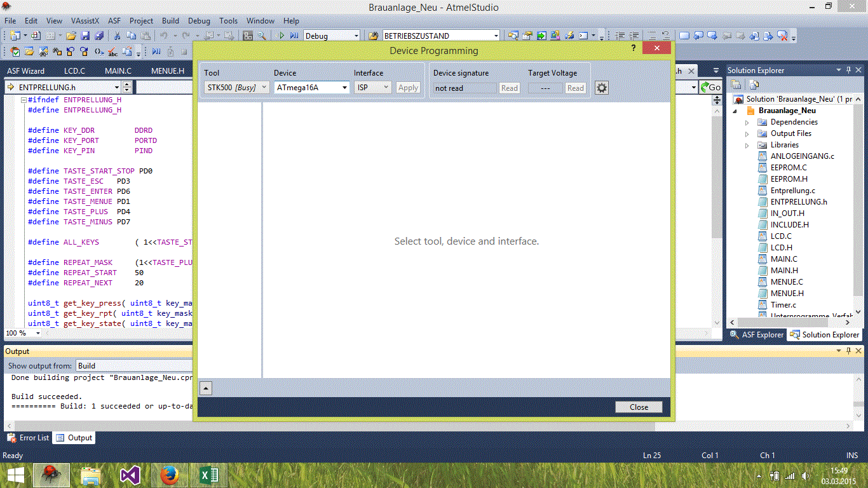Click the green Start Without Debugging arrow
Viewport: 868px width, 488px height.
click(x=281, y=36)
